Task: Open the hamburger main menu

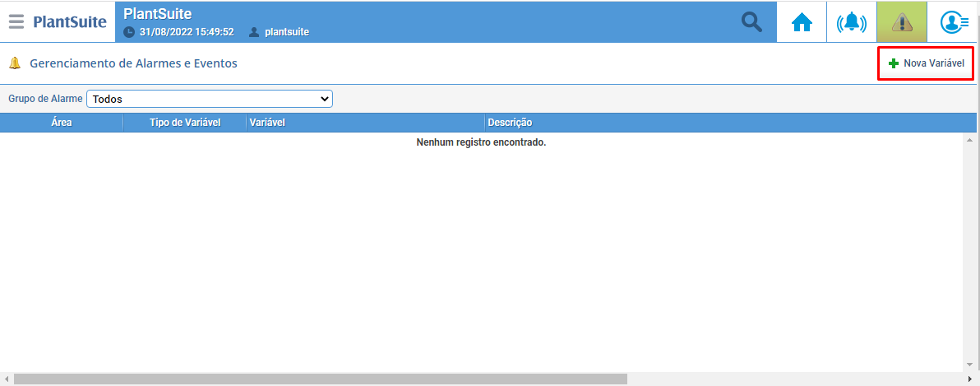Action: point(16,22)
